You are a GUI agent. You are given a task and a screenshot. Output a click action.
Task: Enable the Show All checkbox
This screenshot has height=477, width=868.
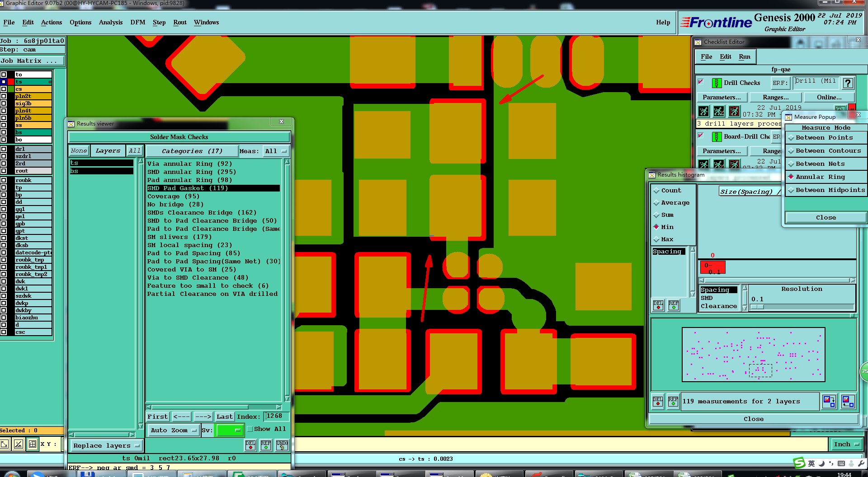250,429
